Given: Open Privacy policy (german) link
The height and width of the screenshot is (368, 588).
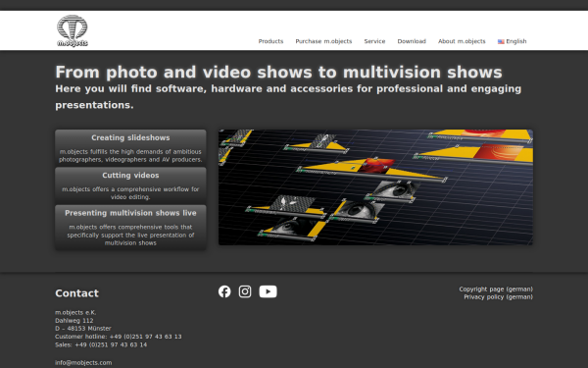Looking at the screenshot, I should [498, 297].
